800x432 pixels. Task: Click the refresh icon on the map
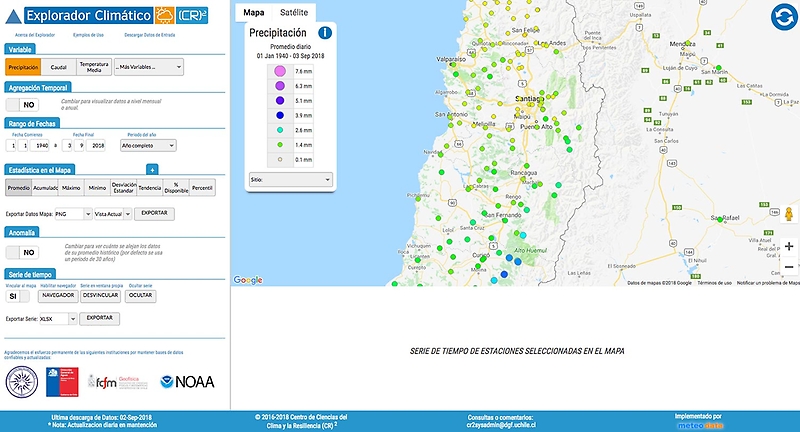782,18
